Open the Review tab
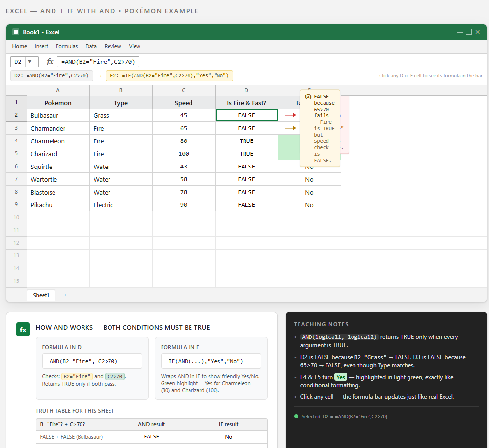 pyautogui.click(x=112, y=46)
